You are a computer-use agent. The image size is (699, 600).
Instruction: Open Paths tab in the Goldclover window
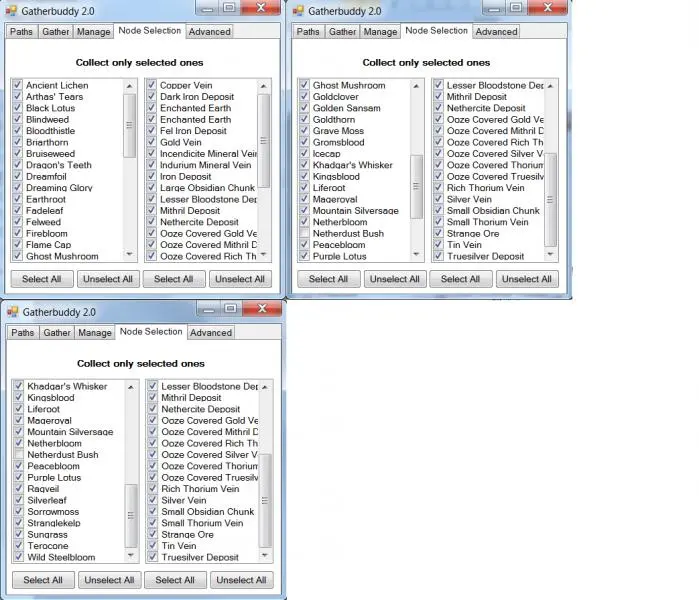tap(308, 32)
